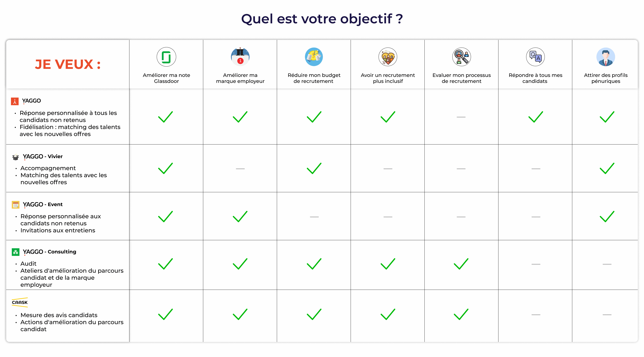Click the Q&A speech bubbles icon

click(x=535, y=57)
